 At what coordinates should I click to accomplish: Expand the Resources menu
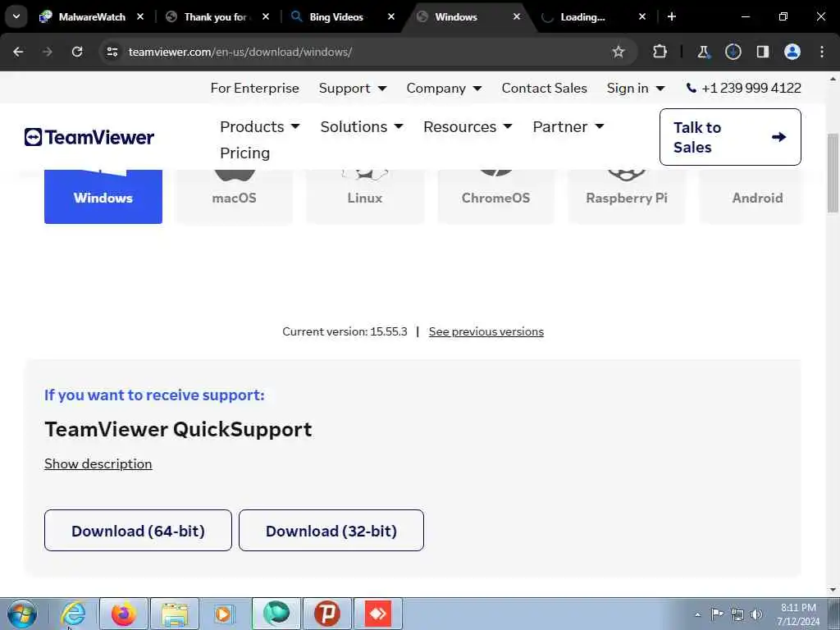click(468, 127)
